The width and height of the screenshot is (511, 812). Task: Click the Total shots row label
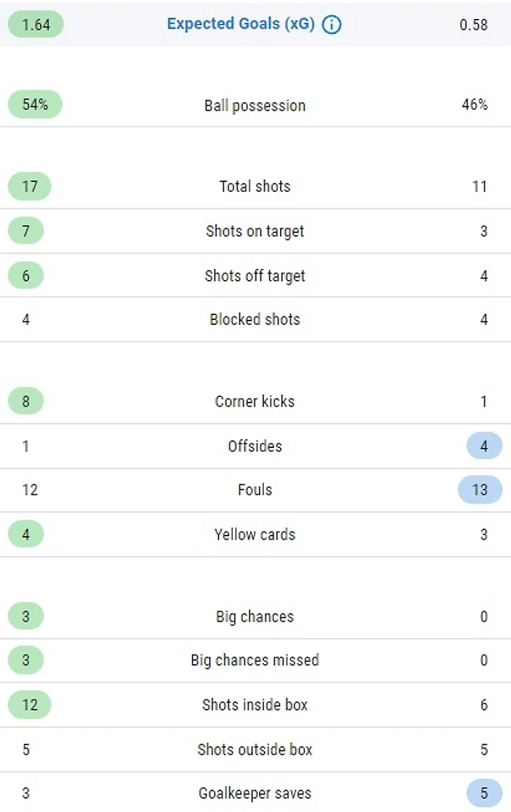[x=255, y=186]
